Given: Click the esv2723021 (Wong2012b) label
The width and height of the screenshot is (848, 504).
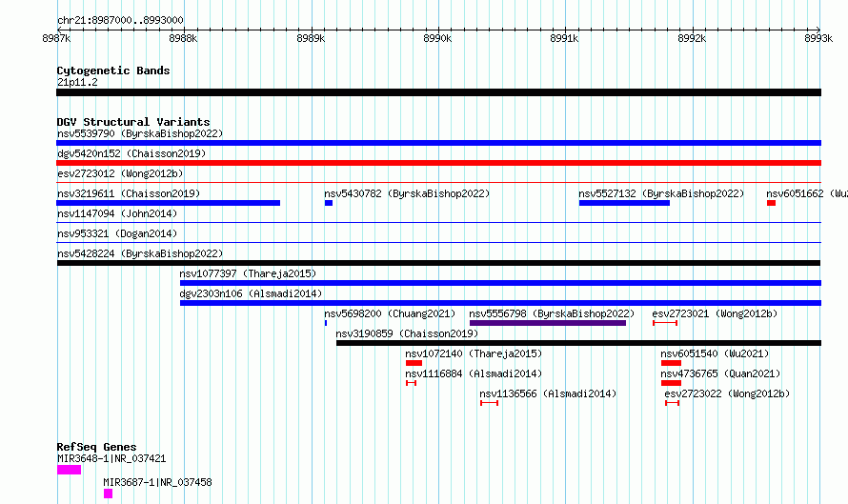Looking at the screenshot, I should coord(715,313).
